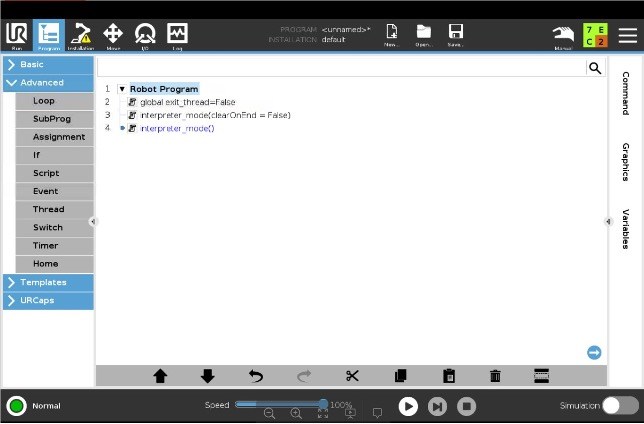Open the Installation tab icon
This screenshot has width=644, height=424.
(x=81, y=35)
